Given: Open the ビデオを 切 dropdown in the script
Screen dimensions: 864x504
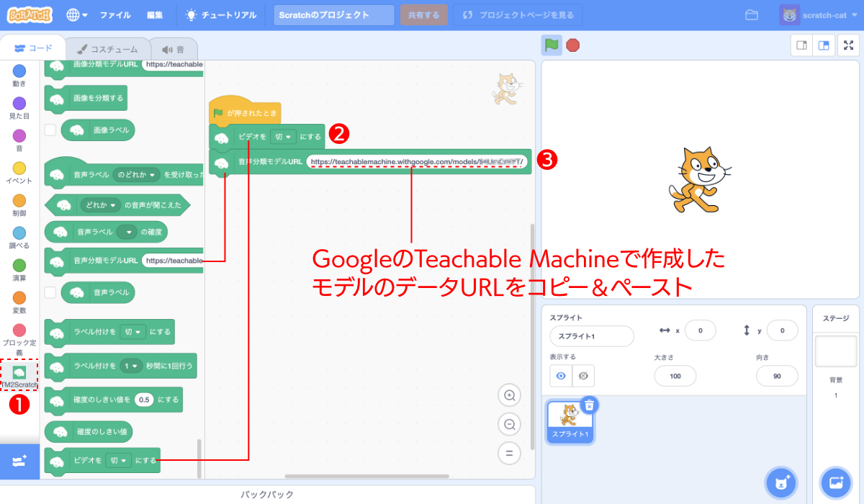Looking at the screenshot, I should coord(284,137).
